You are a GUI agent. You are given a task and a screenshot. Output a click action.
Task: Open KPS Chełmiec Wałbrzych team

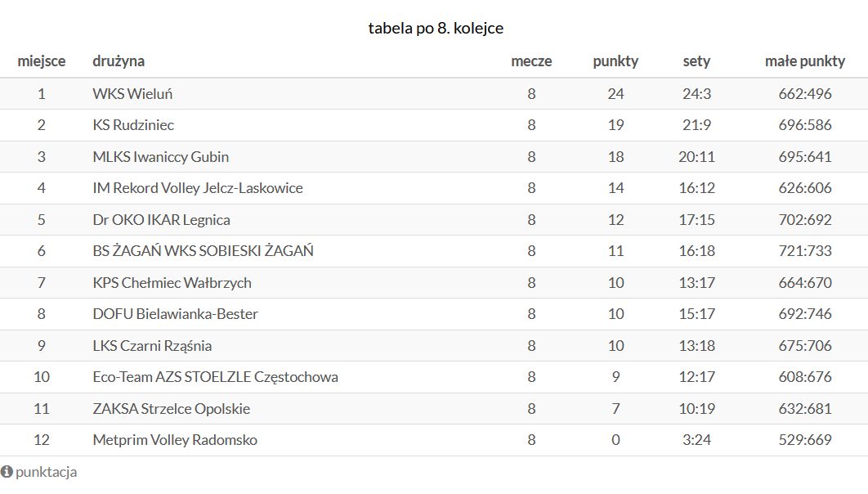[x=172, y=283]
